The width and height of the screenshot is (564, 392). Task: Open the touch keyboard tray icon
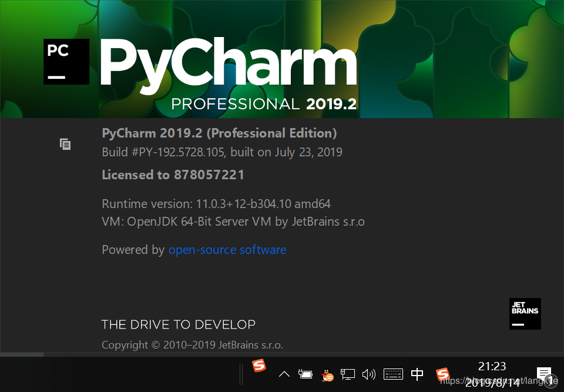click(393, 374)
